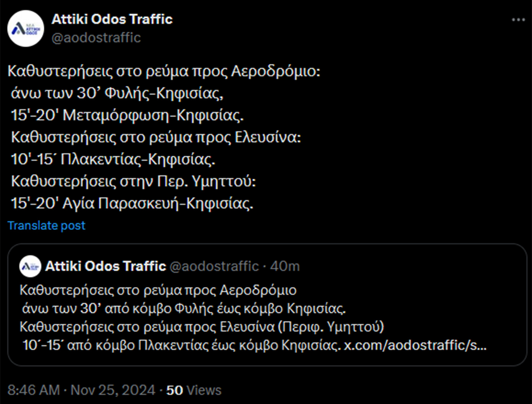Screen dimensions: 532x404
Task: Click the main post's first line about Αεροδρόμιο
Action: [164, 71]
